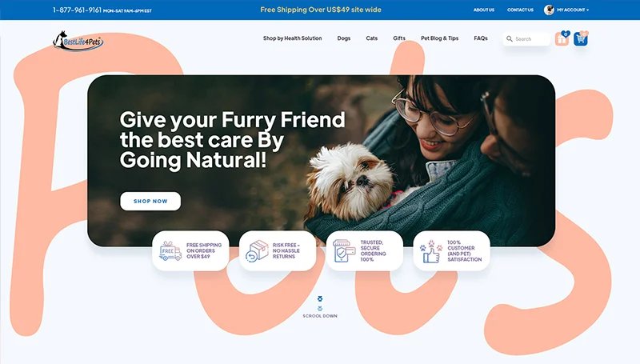Click the scroll down paw icon
The height and width of the screenshot is (364, 640).
tap(320, 304)
